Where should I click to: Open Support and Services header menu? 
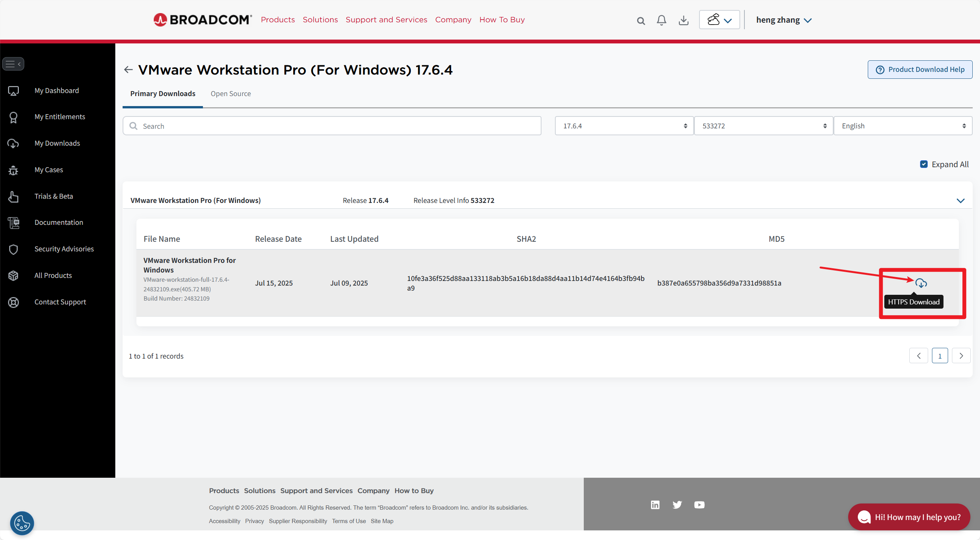click(386, 20)
